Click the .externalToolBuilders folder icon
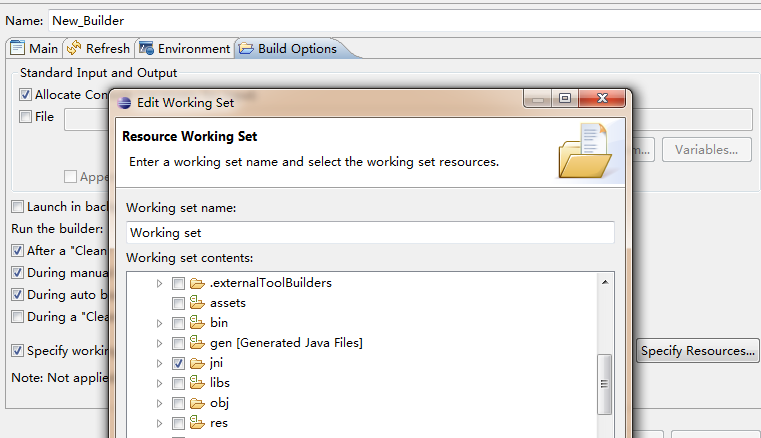Screen dimensions: 761x438 point(197,283)
